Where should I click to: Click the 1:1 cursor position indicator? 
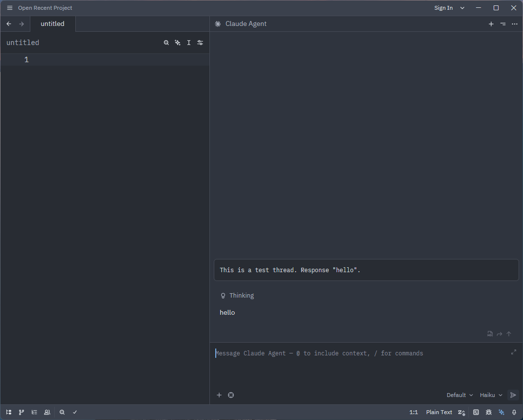[413, 412]
